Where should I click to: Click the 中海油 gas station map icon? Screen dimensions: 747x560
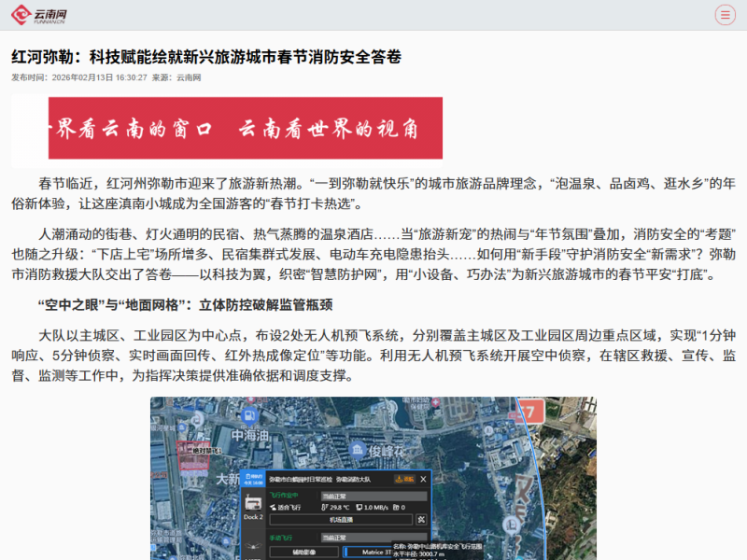[x=248, y=414]
